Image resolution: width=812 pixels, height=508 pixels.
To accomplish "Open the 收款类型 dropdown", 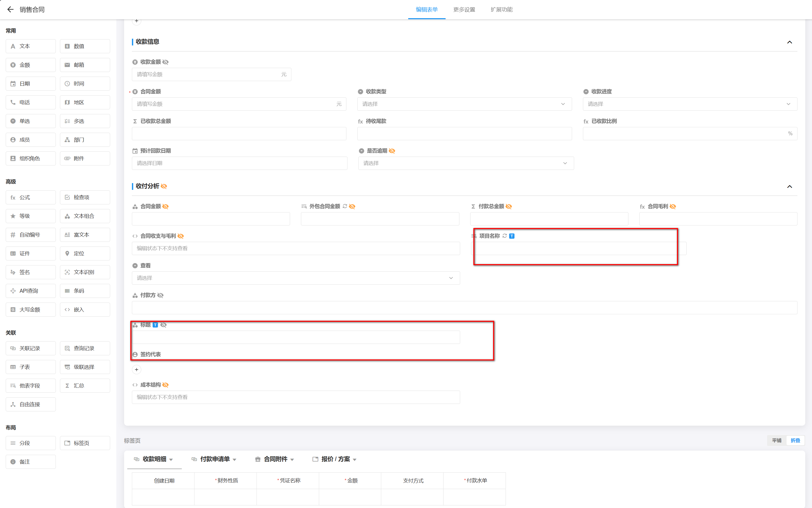I will tap(464, 104).
